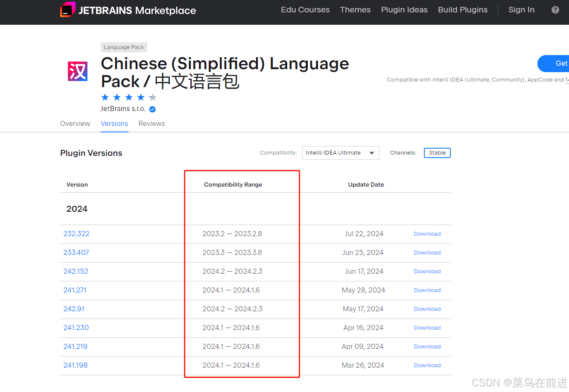Viewport: 569px width, 392px height.
Task: Click the Plugin Versions heading
Action: pyautogui.click(x=91, y=153)
